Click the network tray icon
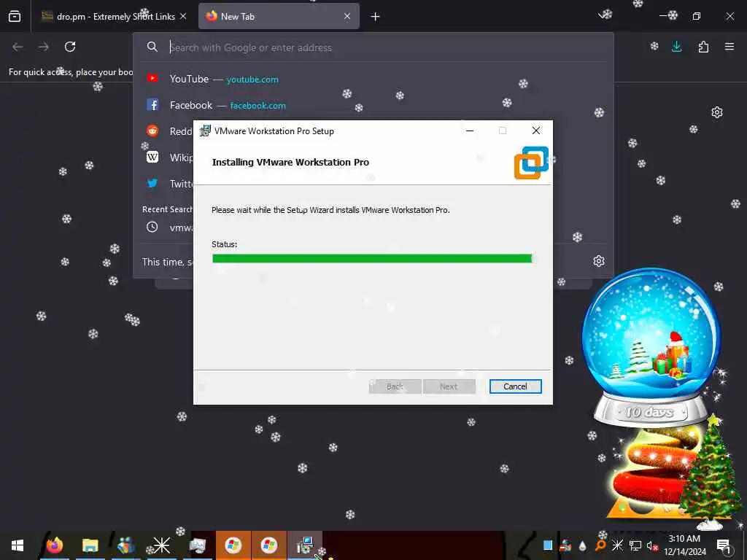 (x=635, y=545)
